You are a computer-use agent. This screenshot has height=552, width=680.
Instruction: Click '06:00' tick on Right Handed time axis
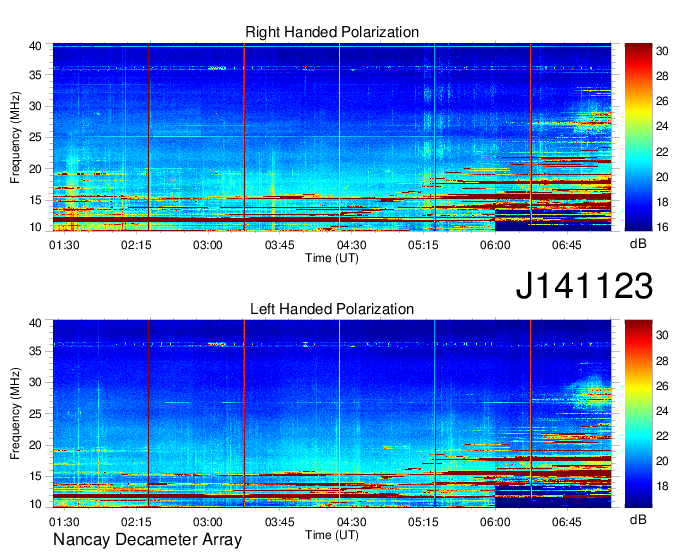[495, 245]
